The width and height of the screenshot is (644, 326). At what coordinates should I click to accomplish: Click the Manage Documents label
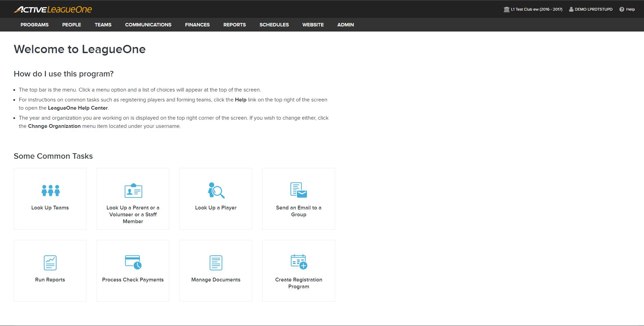(x=216, y=280)
